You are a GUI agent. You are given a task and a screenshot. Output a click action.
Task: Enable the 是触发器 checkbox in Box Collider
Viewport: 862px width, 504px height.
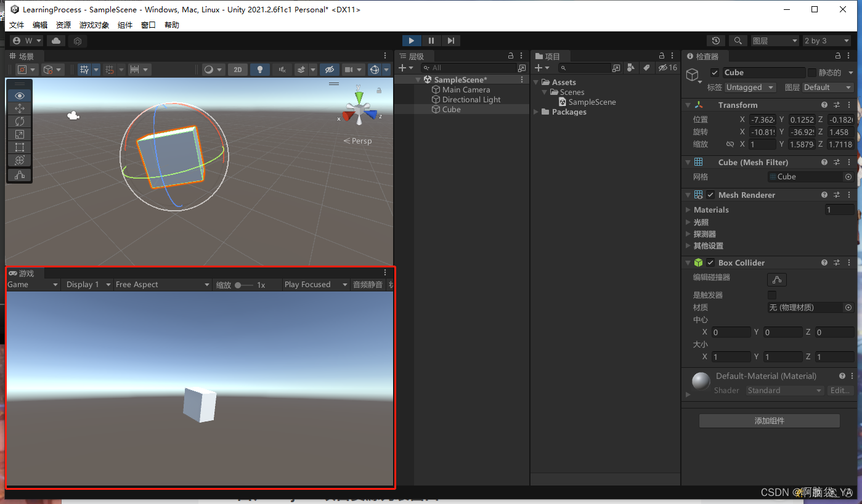coord(771,295)
